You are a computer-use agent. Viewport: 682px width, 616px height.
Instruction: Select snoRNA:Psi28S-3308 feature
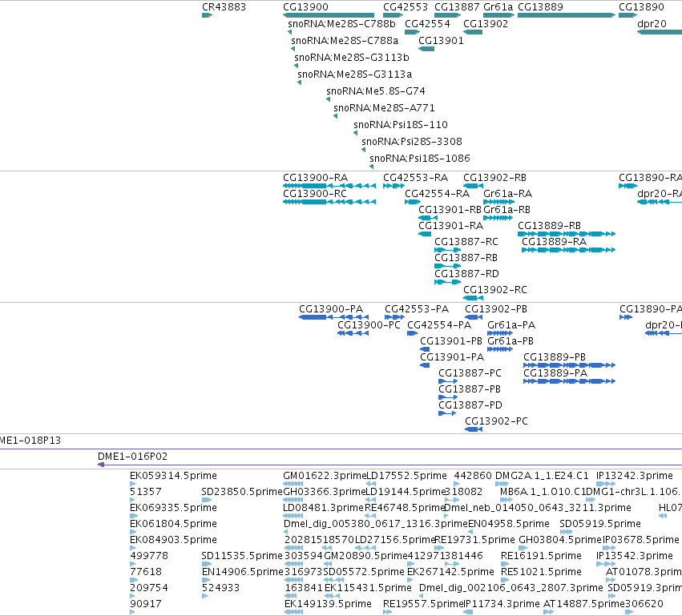pos(363,150)
